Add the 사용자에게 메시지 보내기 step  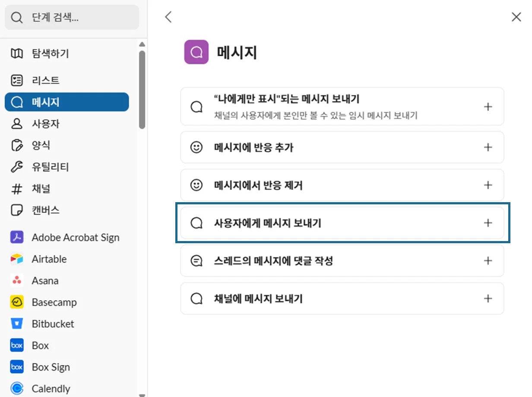tap(488, 223)
